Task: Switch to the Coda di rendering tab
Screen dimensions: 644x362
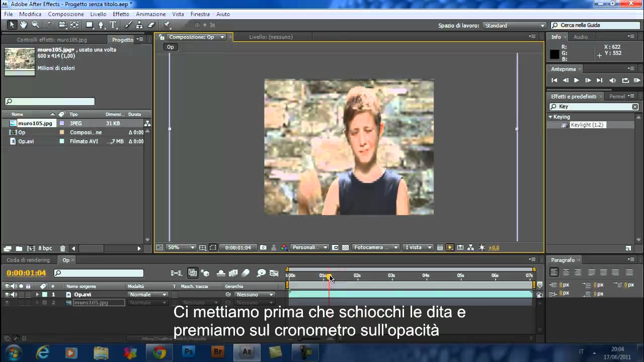Action: (x=28, y=260)
